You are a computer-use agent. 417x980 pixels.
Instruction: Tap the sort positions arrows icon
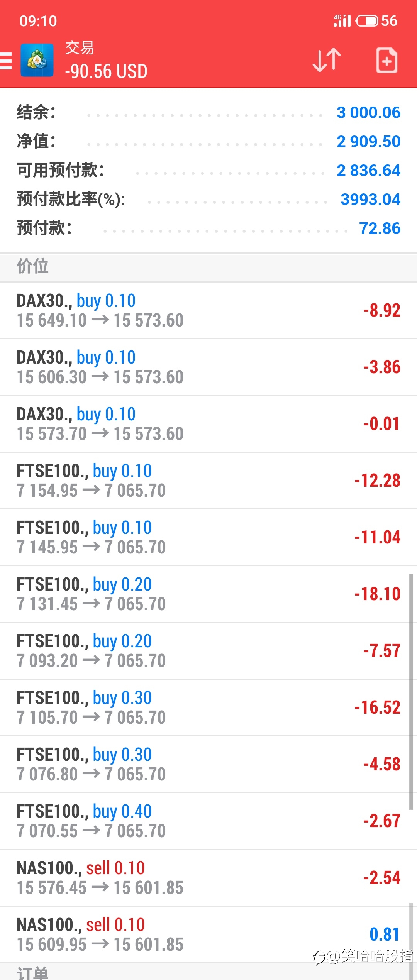coord(327,60)
